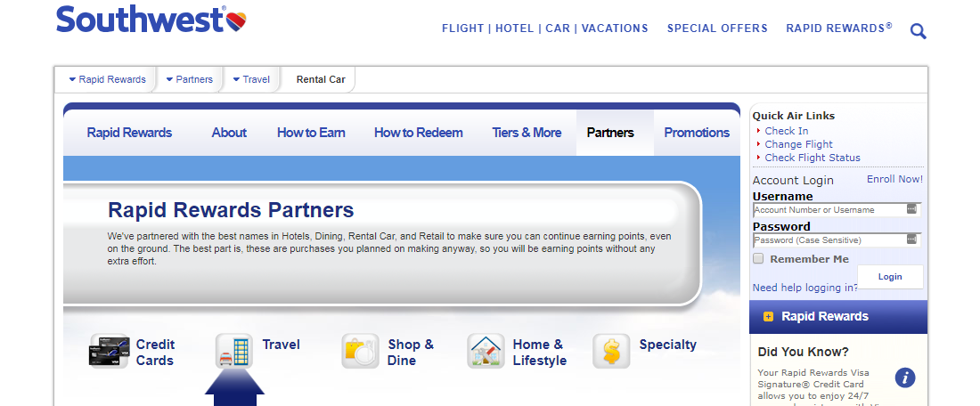Follow the Enroll Now! link
980x406 pixels.
tap(894, 179)
